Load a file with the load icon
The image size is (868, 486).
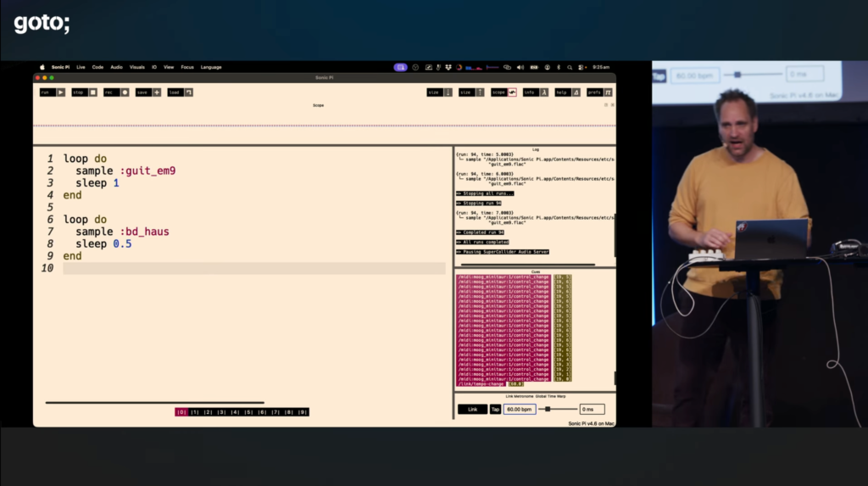[x=189, y=92]
